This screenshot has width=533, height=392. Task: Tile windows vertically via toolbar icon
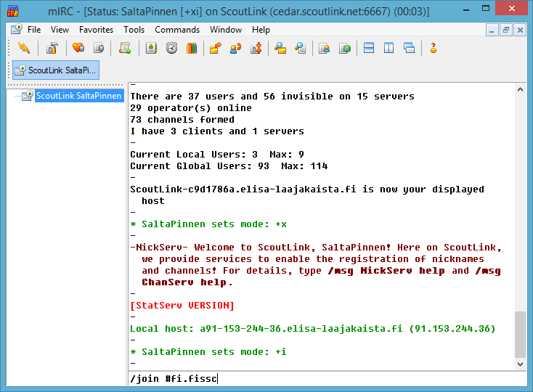[389, 48]
